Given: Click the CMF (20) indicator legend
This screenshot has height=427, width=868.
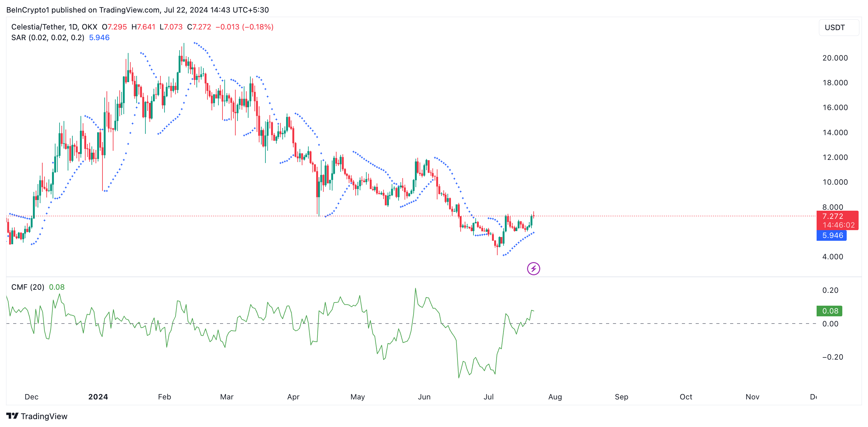Looking at the screenshot, I should coord(28,287).
